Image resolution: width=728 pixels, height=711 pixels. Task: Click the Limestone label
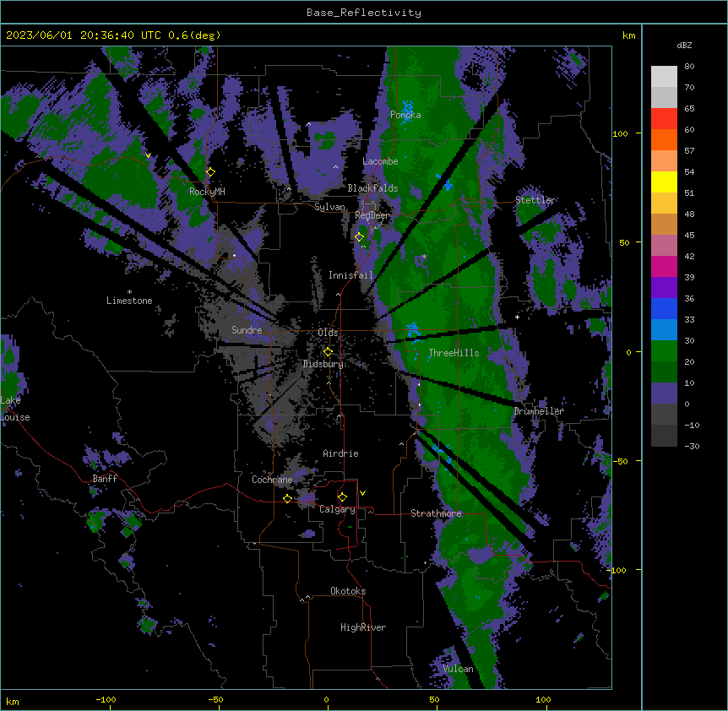click(129, 301)
